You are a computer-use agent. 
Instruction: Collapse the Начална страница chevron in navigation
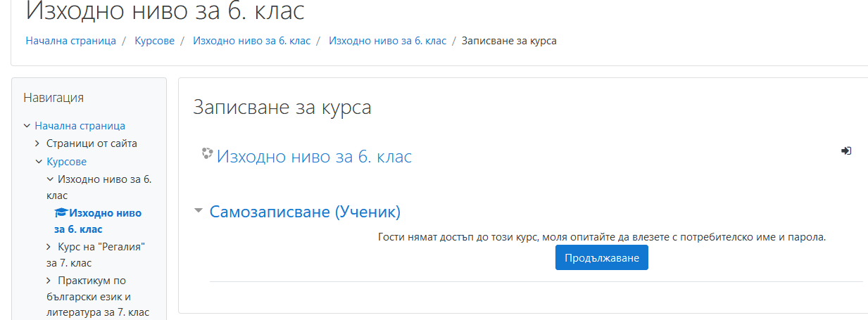tap(27, 126)
